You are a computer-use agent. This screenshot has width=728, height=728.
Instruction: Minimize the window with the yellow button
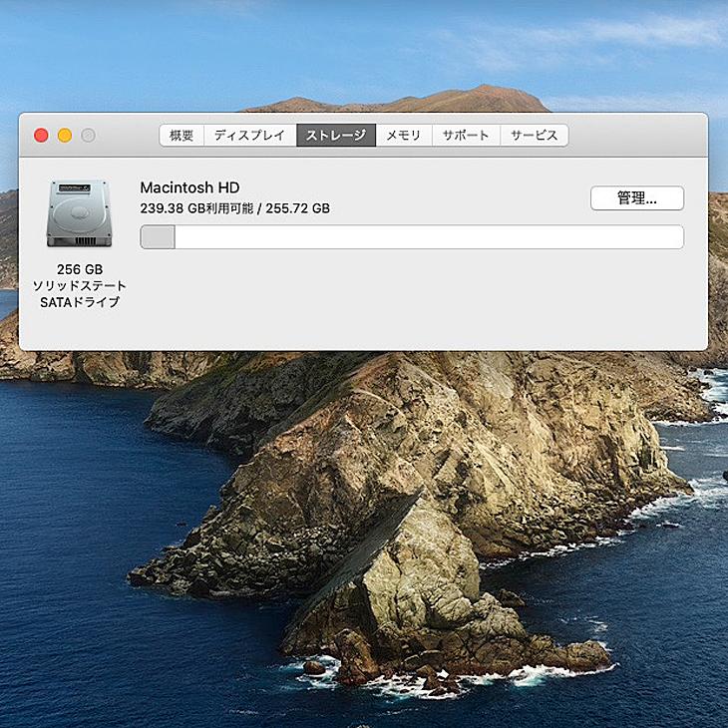(65, 136)
